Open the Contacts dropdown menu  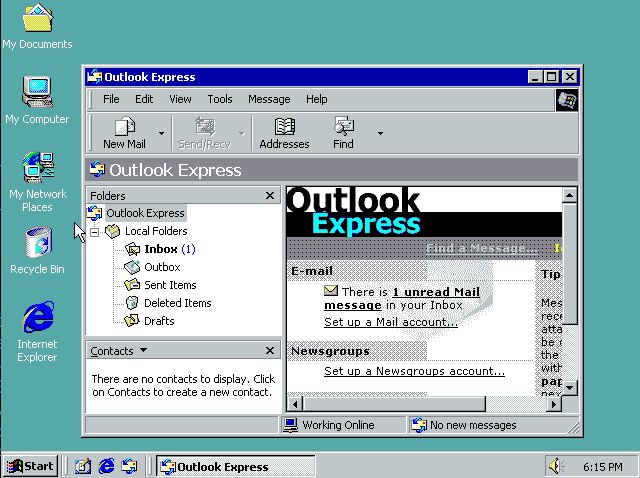click(143, 350)
